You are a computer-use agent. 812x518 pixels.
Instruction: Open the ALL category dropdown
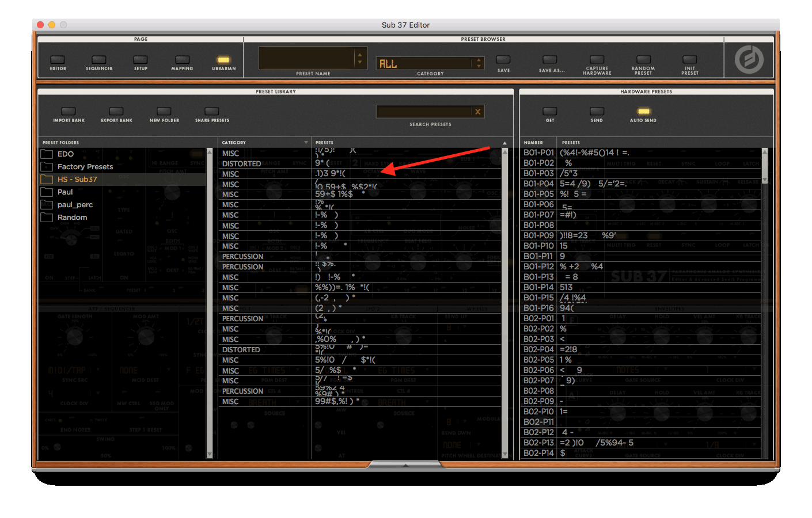click(x=430, y=63)
